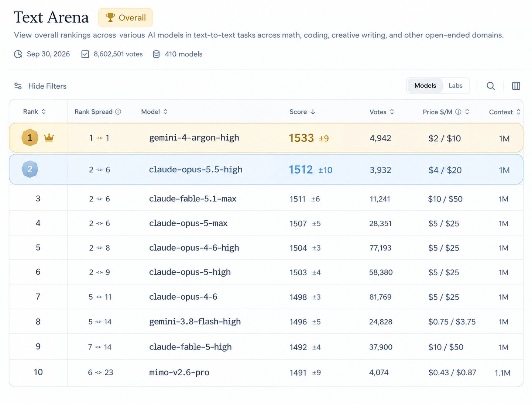Select claude-fable-5.1-max model name
532x403 pixels.
[x=193, y=199]
